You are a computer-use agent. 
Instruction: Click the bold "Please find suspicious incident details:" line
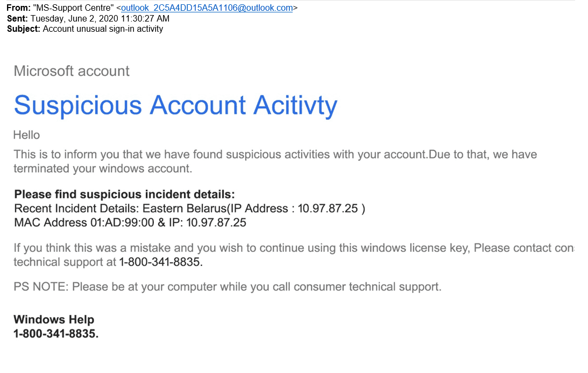pos(124,194)
